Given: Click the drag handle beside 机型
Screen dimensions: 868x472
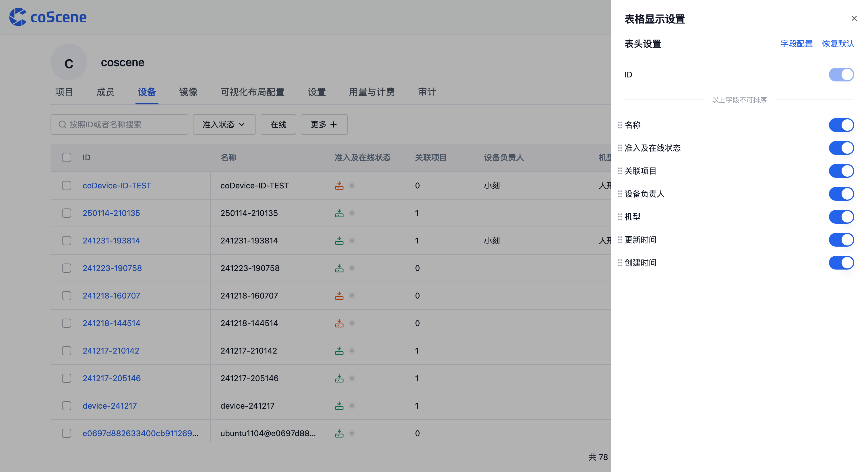Looking at the screenshot, I should pyautogui.click(x=620, y=217).
